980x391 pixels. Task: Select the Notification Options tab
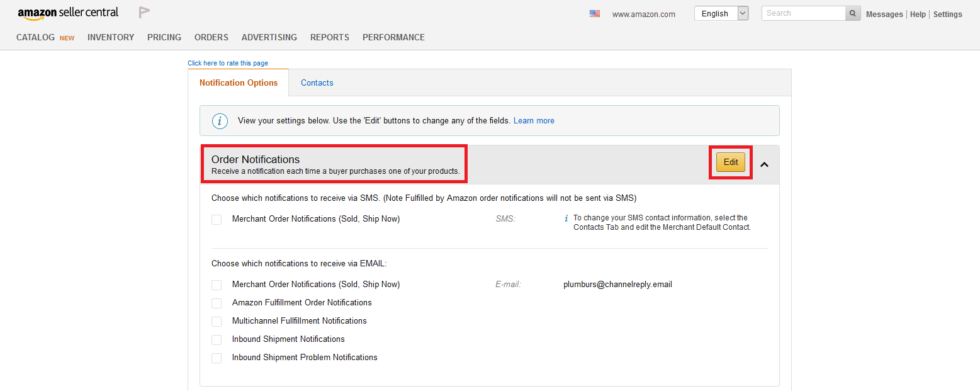click(x=239, y=82)
